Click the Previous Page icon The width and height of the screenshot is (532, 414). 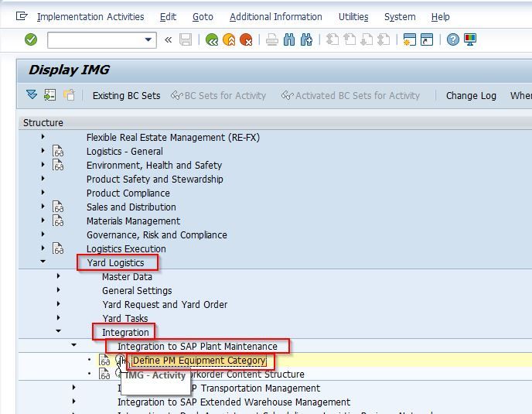click(350, 39)
